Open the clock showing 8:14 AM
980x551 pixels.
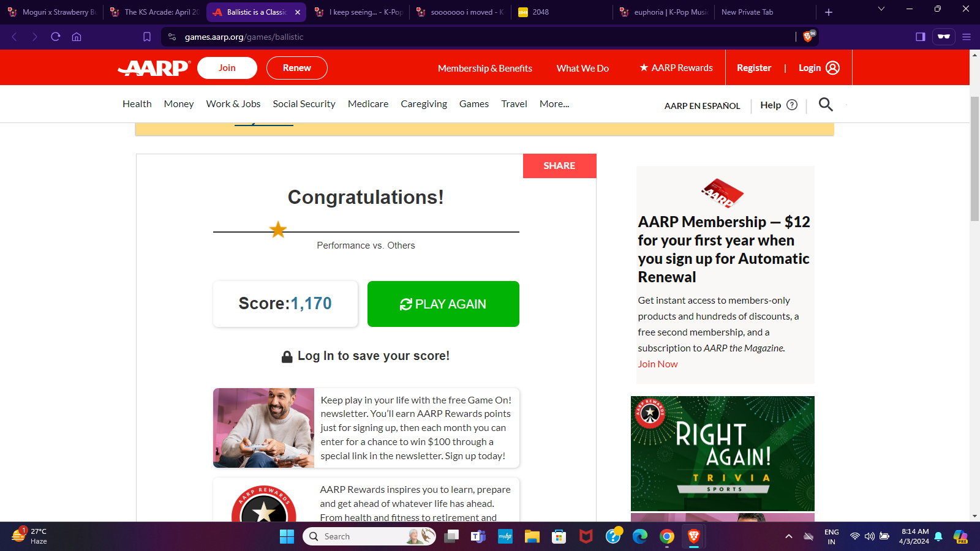pos(914,536)
